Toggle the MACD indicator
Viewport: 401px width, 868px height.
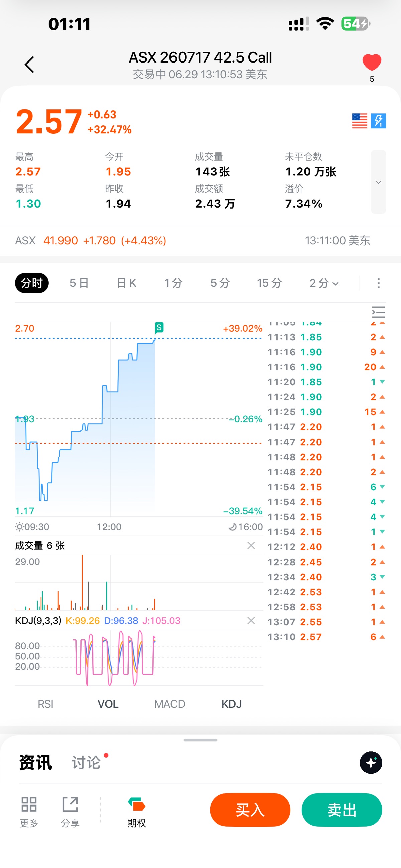tap(170, 704)
